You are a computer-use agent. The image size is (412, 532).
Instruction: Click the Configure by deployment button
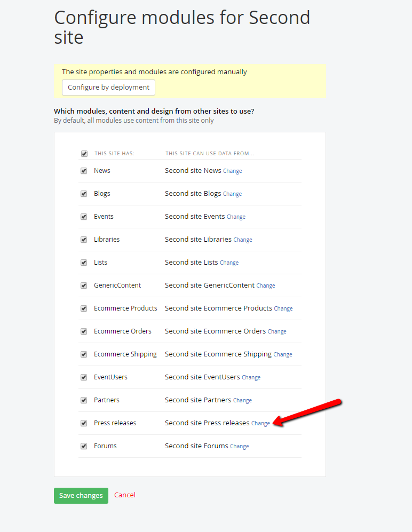click(x=108, y=87)
